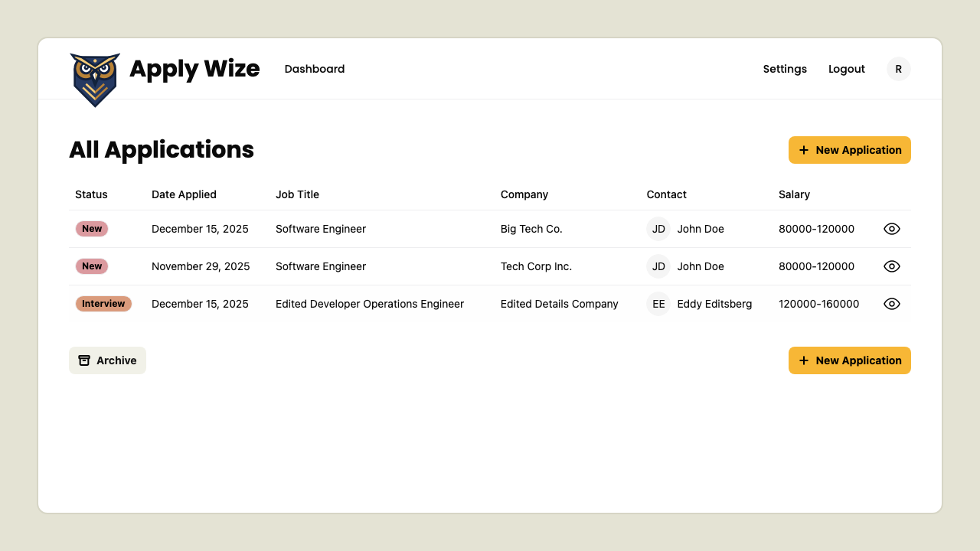Create a new application
This screenshot has width=980, height=551.
(849, 150)
